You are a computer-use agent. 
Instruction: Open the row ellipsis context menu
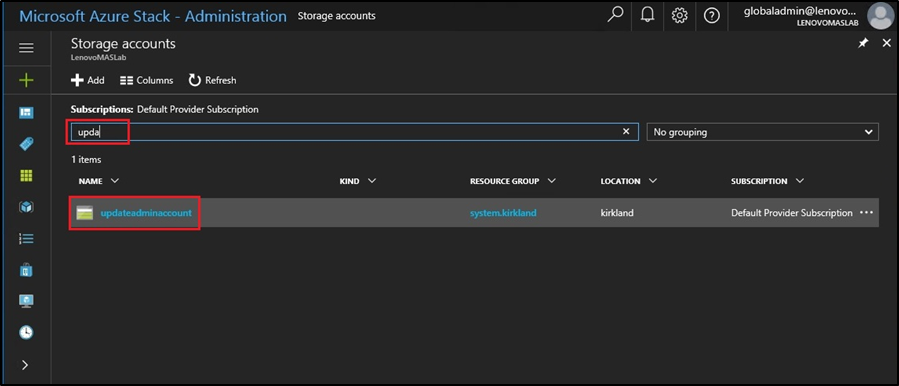pos(866,212)
